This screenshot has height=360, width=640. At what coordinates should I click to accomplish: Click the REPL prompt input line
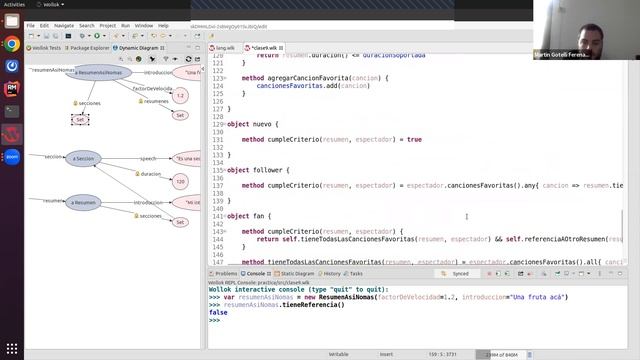coord(417,320)
